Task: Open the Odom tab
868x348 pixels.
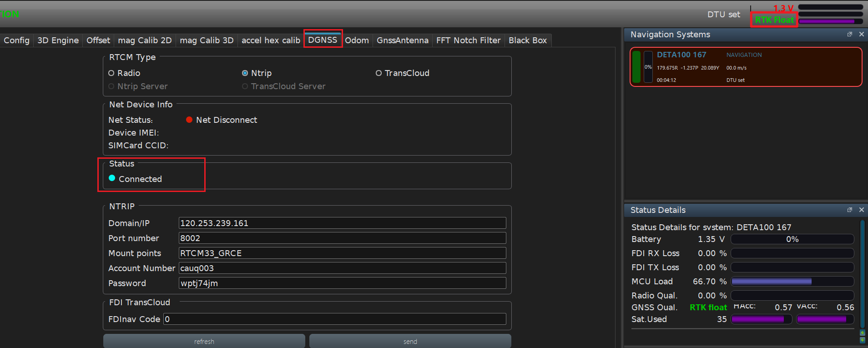Action: coord(357,40)
